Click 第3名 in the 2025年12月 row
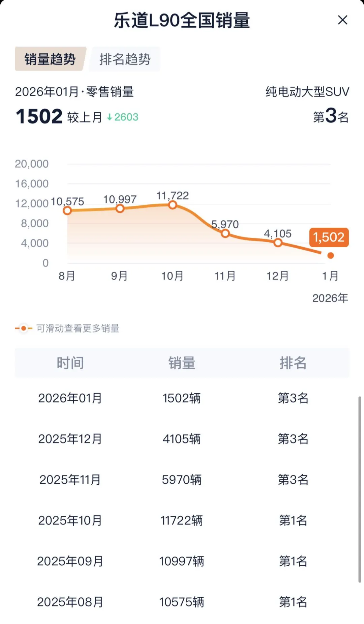The height and width of the screenshot is (624, 364). 293,439
